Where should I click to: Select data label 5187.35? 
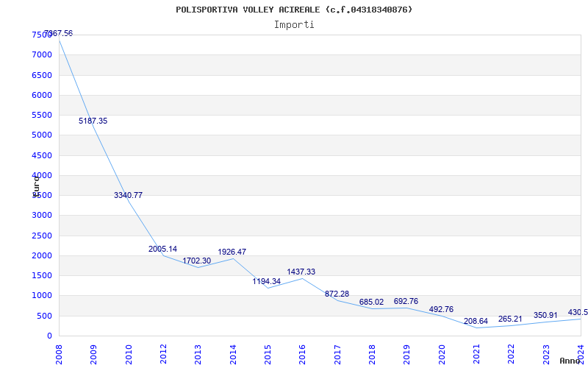coord(93,121)
